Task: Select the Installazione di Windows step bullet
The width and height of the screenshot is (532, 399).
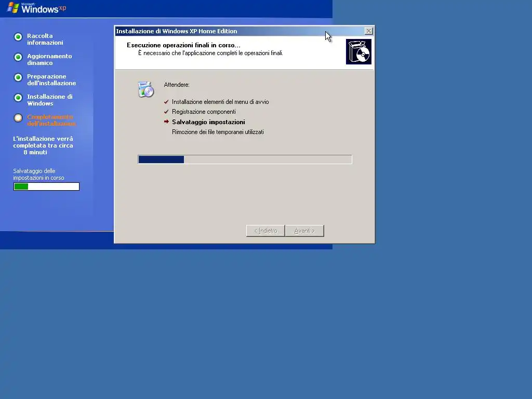Action: point(18,98)
